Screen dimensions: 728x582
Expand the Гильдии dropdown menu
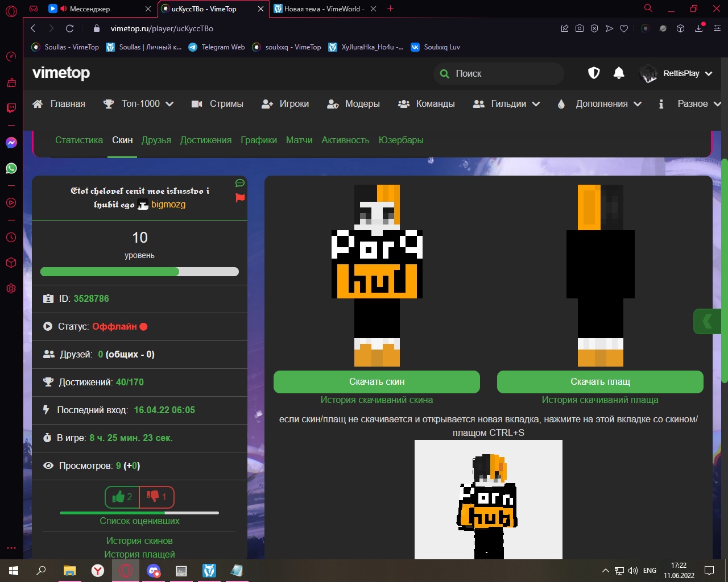pyautogui.click(x=507, y=104)
